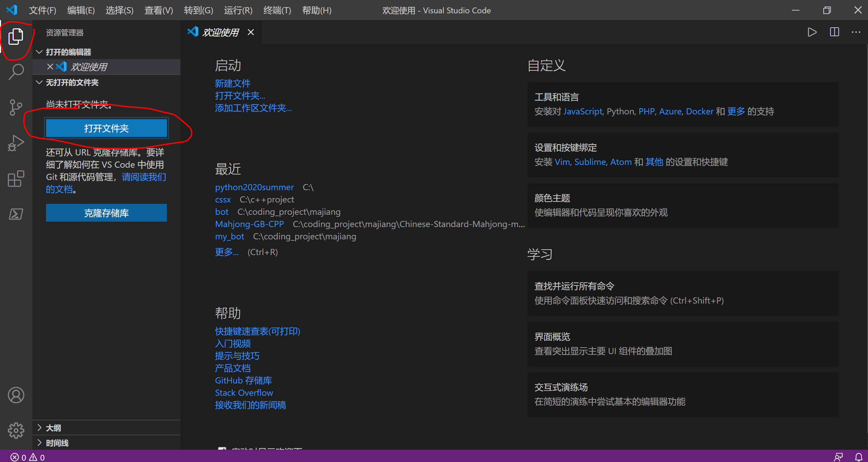Viewport: 868px width, 462px height.
Task: Open the 终端(T) menu
Action: pos(277,10)
